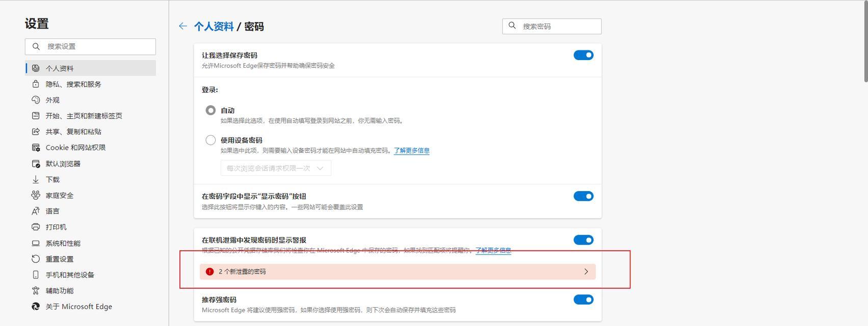Open the 每次浏览会话请求权限一次 dropdown

point(276,168)
